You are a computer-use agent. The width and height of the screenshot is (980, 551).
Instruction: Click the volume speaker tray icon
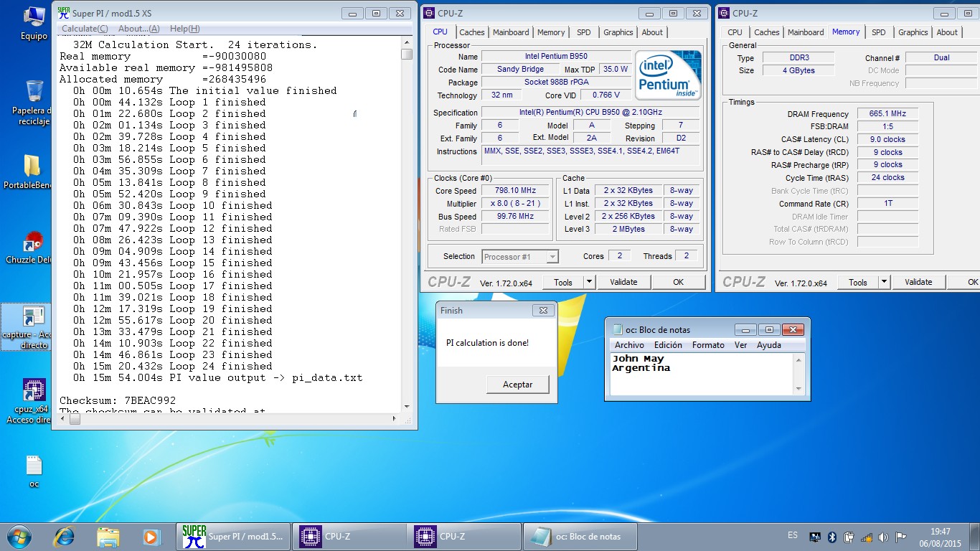coord(884,536)
